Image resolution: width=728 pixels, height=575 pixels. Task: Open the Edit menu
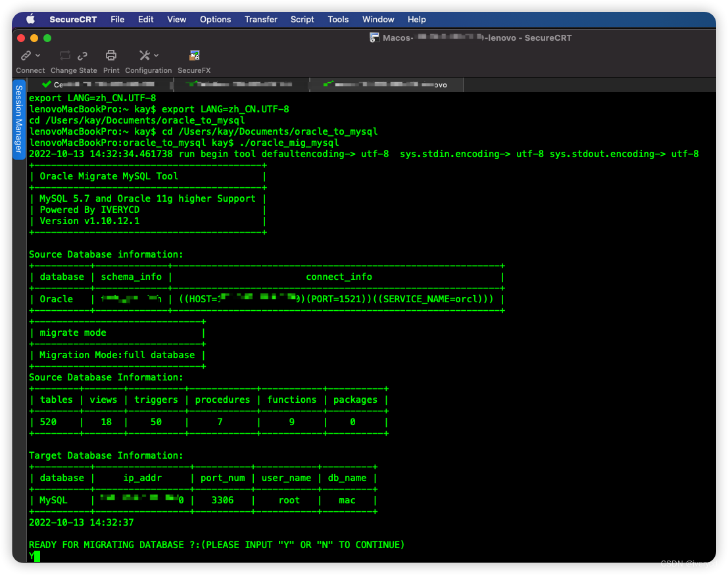pyautogui.click(x=146, y=19)
